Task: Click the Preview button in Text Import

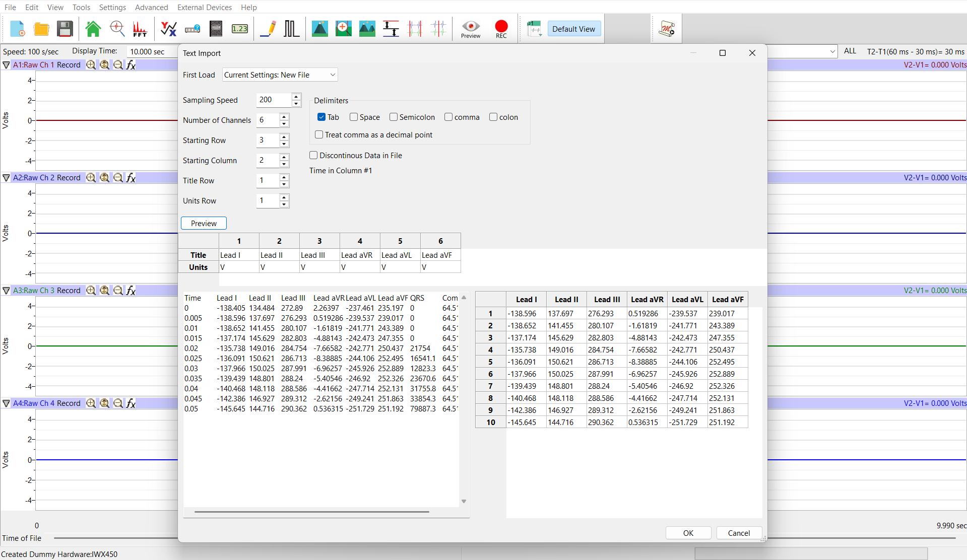Action: pyautogui.click(x=204, y=223)
